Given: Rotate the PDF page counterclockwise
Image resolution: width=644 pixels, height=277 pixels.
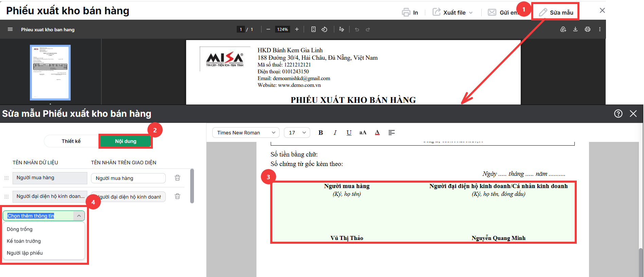Looking at the screenshot, I should tap(324, 29).
